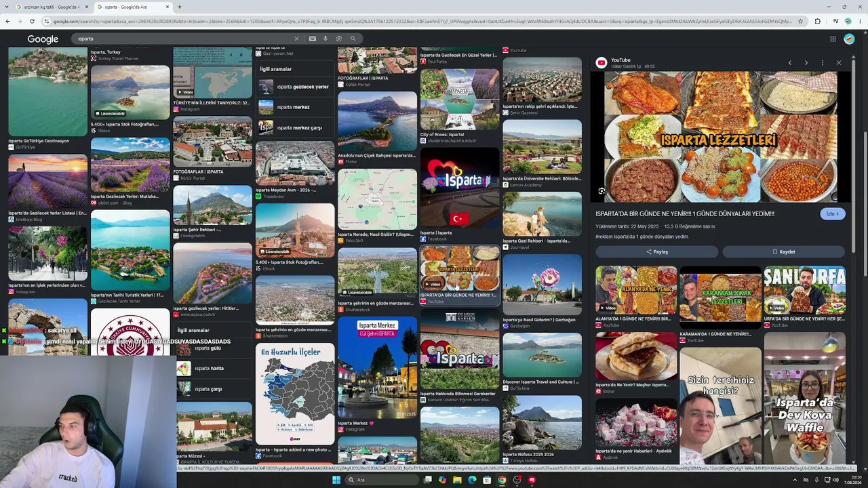This screenshot has width=868, height=488.
Task: Select the 'ısparta - Google'da Ara' tab
Action: tap(134, 7)
